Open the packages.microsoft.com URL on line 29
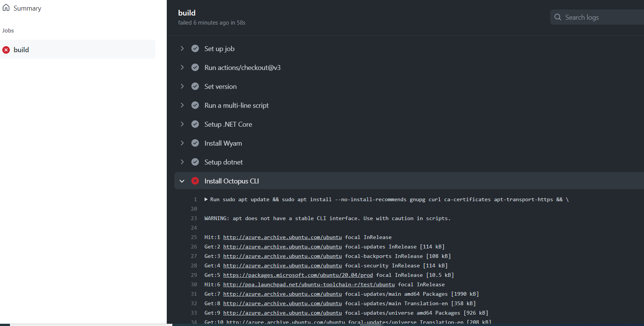The height and width of the screenshot is (326, 644). (298, 275)
